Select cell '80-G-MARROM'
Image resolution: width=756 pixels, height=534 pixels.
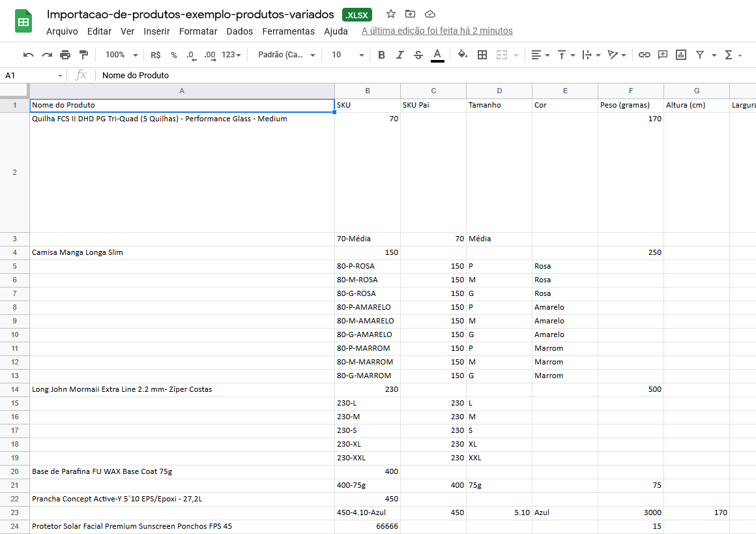(368, 376)
